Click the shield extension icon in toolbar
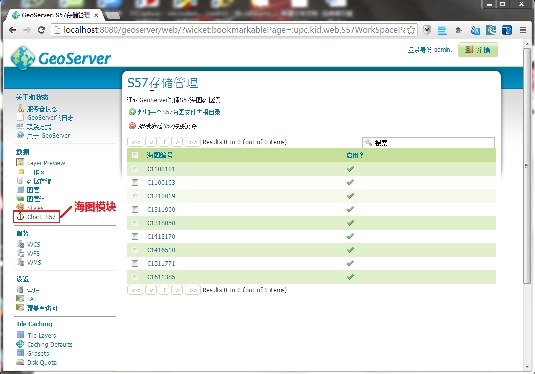 click(427, 30)
